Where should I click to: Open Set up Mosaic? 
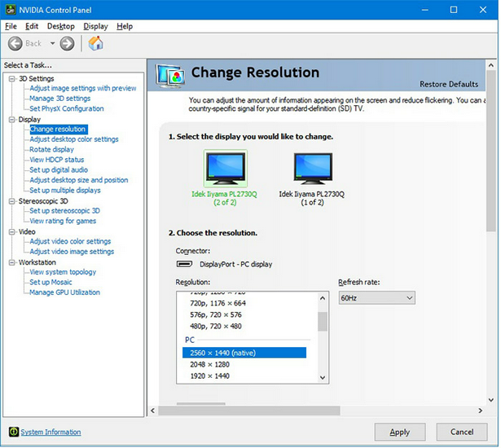51,283
